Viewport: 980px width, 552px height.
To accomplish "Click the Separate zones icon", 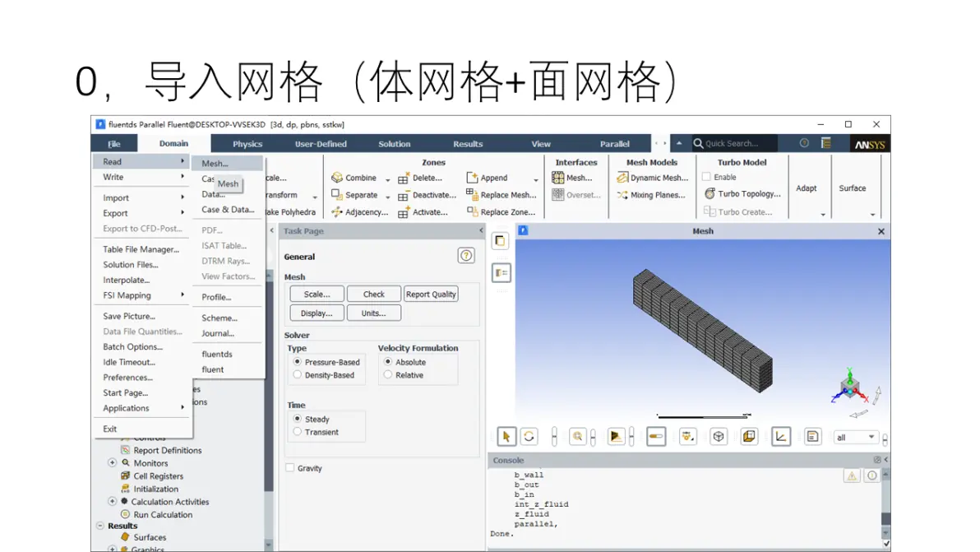I will click(337, 194).
